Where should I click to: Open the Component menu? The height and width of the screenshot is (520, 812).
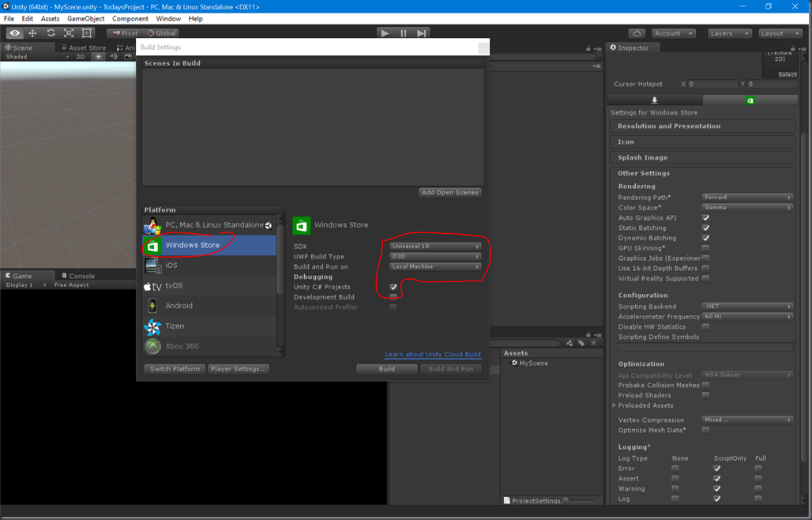point(130,19)
